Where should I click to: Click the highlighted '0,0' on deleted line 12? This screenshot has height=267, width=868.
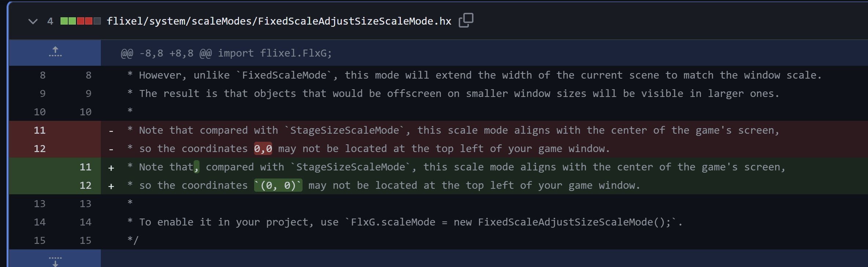pyautogui.click(x=263, y=148)
